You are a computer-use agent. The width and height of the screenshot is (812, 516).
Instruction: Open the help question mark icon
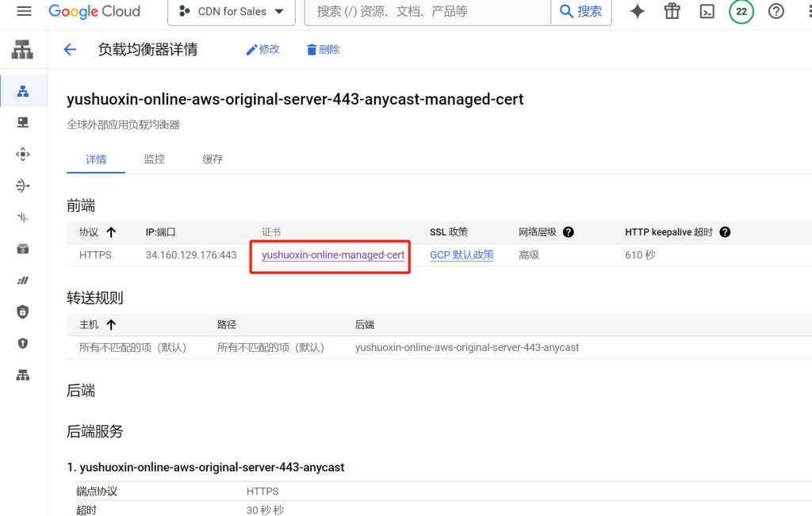coord(776,11)
